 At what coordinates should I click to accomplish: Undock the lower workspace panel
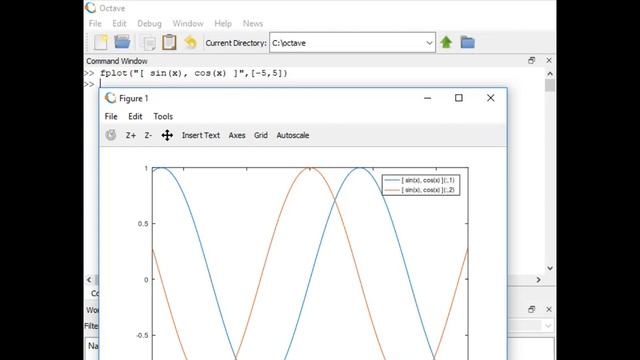coord(531,309)
